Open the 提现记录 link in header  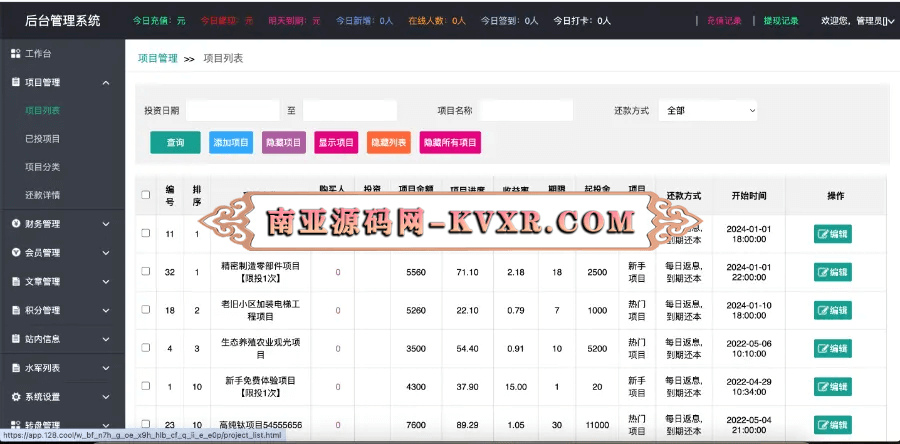(781, 21)
